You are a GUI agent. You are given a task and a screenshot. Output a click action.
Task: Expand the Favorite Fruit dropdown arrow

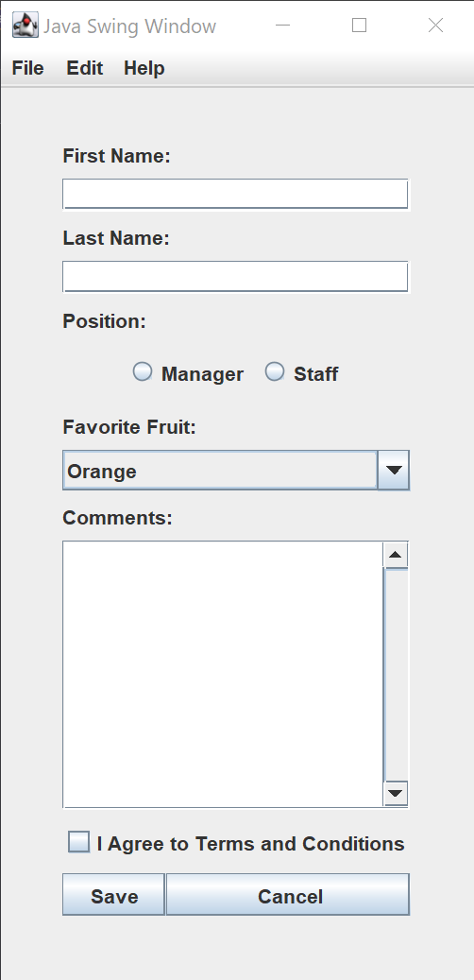[x=394, y=470]
